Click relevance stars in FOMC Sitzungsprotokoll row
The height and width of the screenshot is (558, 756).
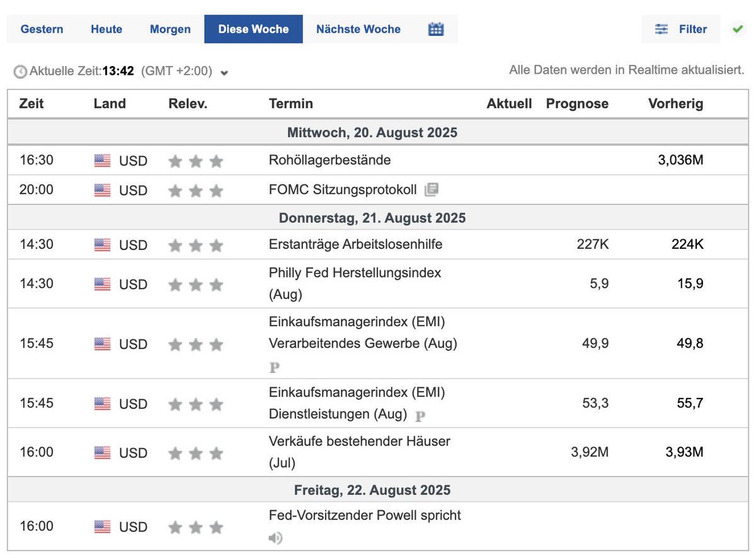pos(196,191)
